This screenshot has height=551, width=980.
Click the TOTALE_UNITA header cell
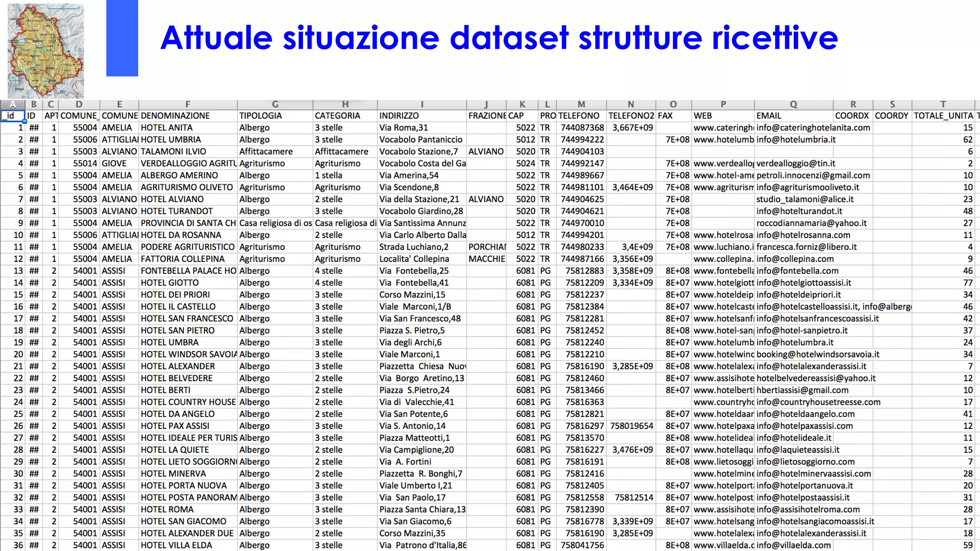click(943, 116)
